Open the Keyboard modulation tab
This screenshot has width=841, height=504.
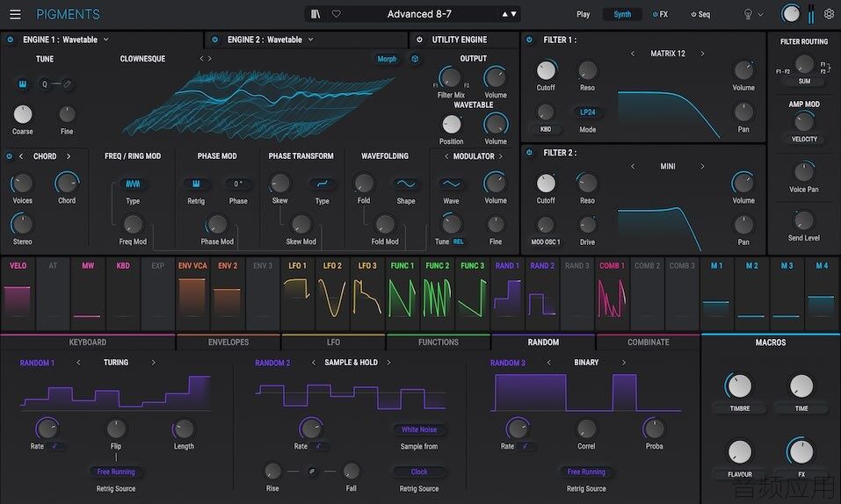87,342
